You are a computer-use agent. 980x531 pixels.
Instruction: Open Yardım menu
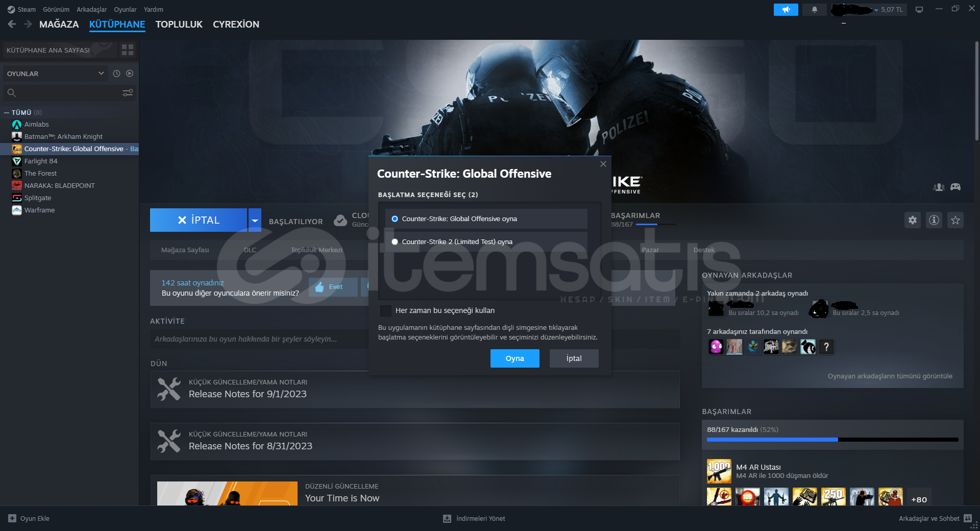click(154, 9)
